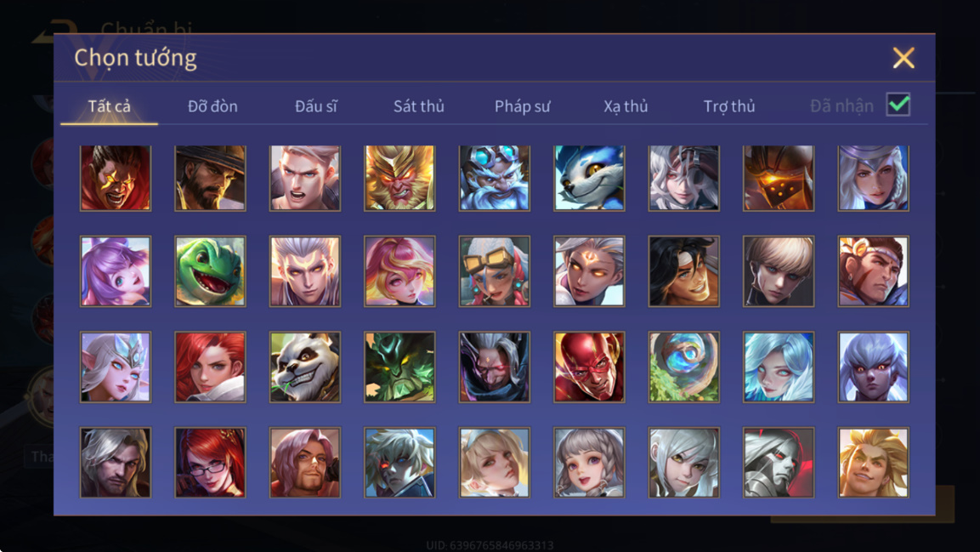Close the Chọn tướng dialog
The height and width of the screenshot is (552, 980).
coord(904,58)
